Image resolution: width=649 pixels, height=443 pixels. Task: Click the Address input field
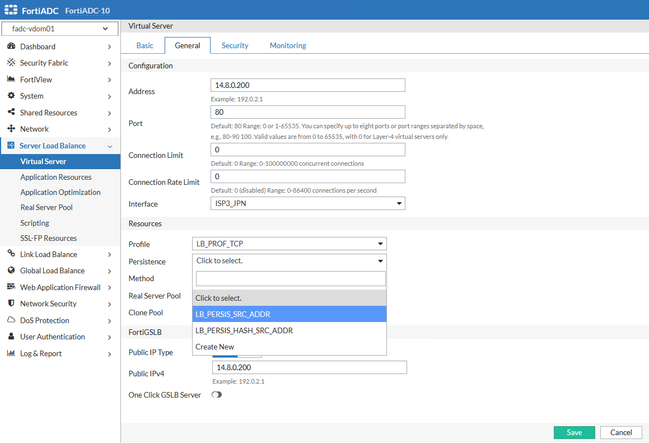coord(307,85)
